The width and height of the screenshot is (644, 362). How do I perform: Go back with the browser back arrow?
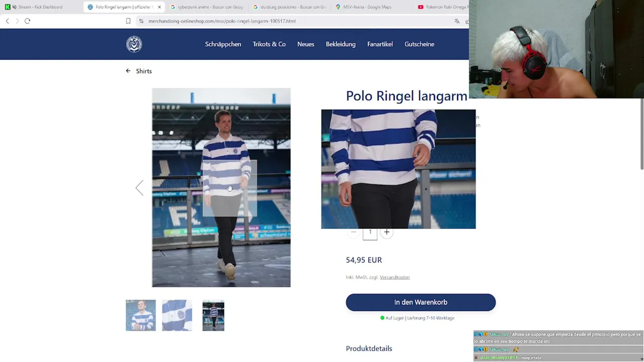coord(7,21)
